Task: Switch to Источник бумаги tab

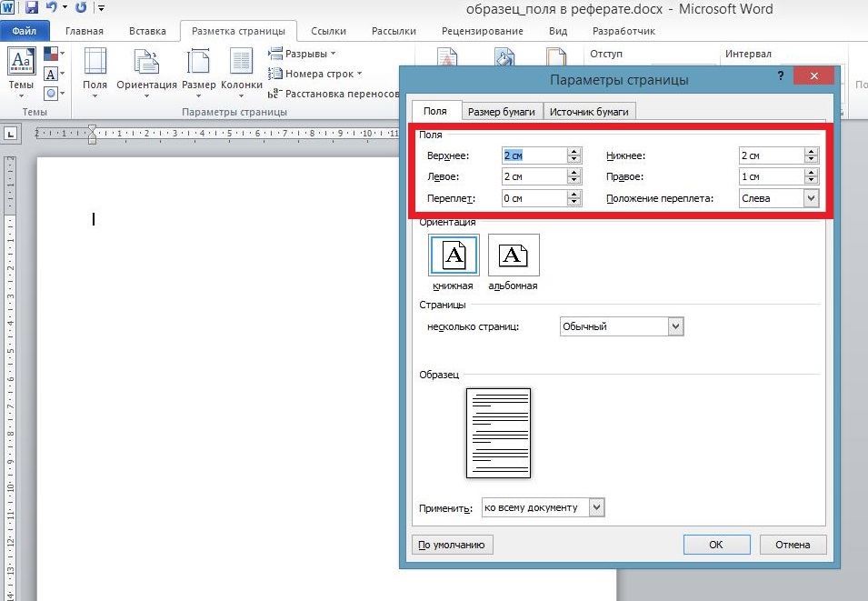Action: pyautogui.click(x=589, y=112)
